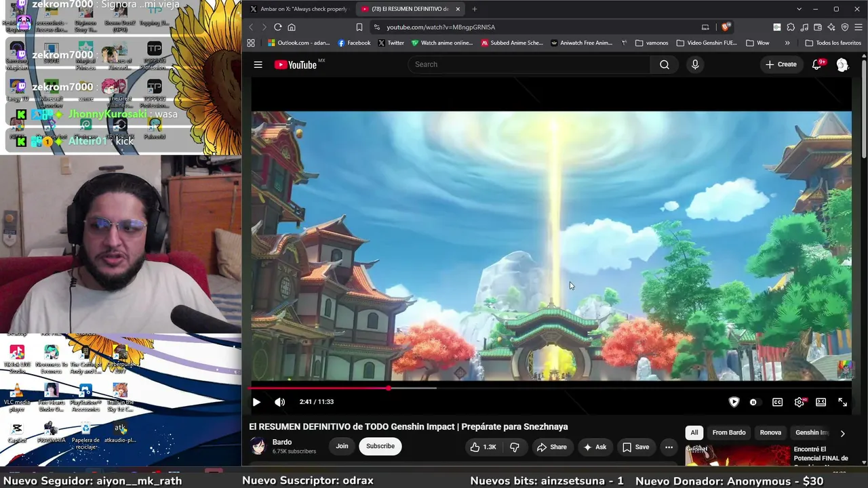
Task: Select the All filter chip
Action: 694,432
